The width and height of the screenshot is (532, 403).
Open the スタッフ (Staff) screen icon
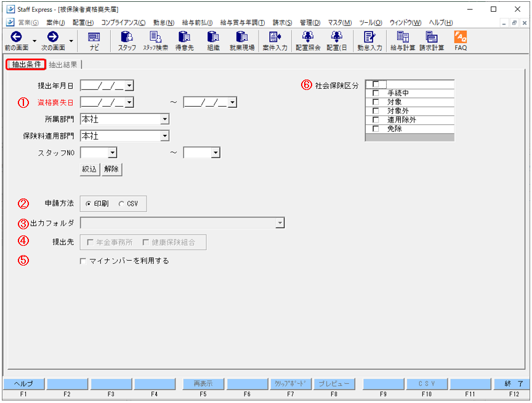(x=126, y=41)
